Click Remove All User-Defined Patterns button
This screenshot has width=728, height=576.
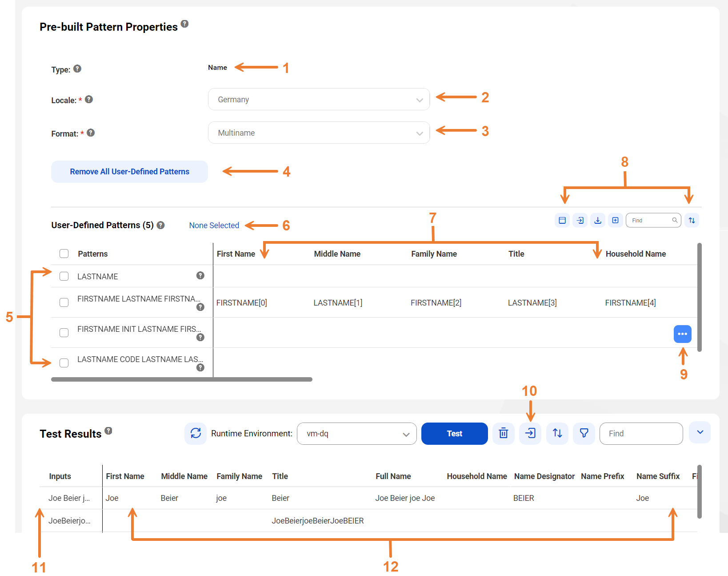(129, 172)
